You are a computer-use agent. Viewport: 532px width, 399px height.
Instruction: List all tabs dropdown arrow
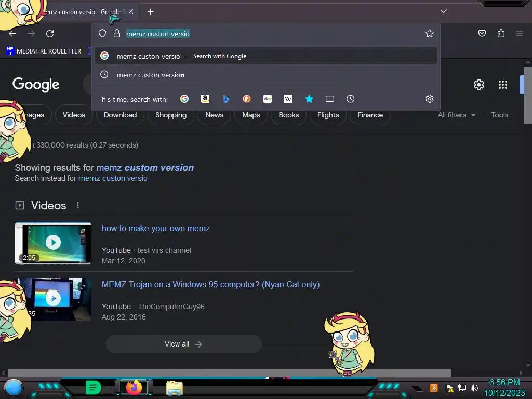[x=444, y=11]
